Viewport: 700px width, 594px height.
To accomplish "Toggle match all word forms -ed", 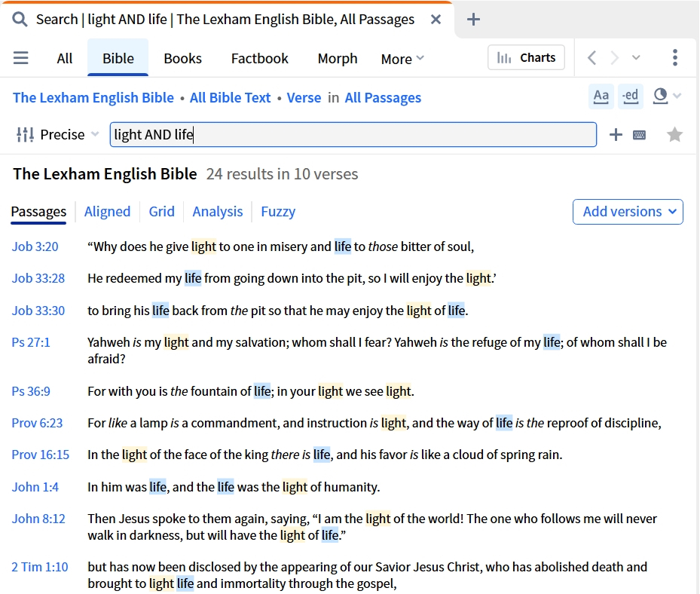I will coord(631,96).
